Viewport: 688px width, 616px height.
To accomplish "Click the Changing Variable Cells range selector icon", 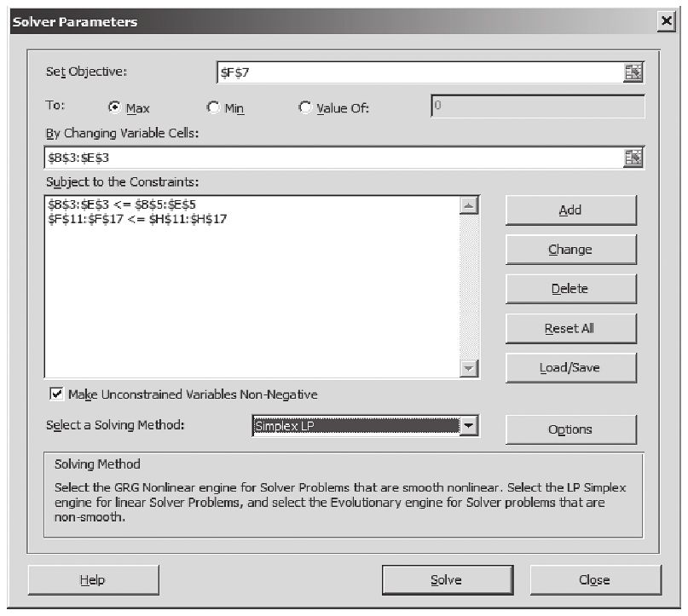I will point(633,158).
